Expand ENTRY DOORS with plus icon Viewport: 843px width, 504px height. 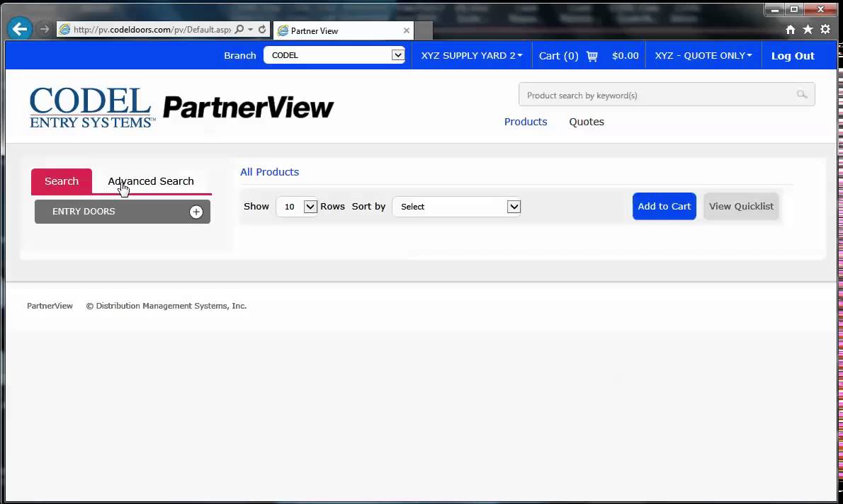tap(196, 212)
